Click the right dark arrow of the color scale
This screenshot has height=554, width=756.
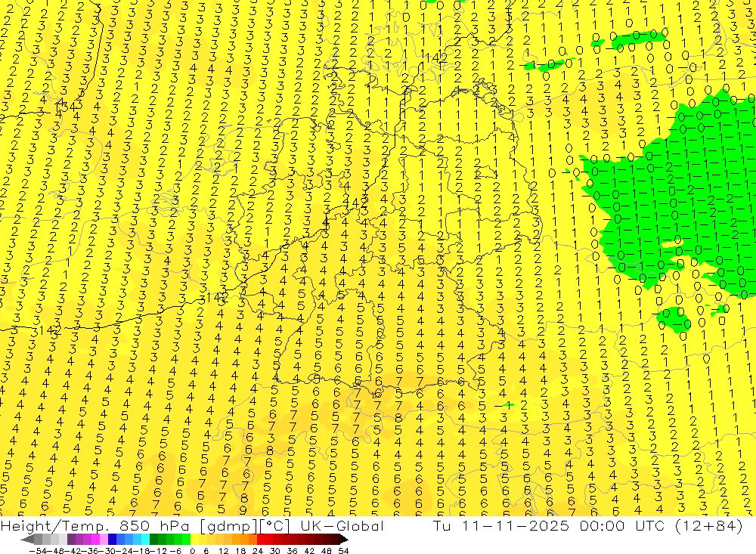(344, 539)
